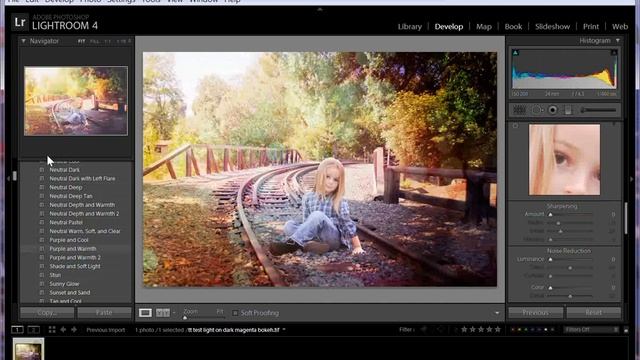Click the Copy... button

coord(47,313)
